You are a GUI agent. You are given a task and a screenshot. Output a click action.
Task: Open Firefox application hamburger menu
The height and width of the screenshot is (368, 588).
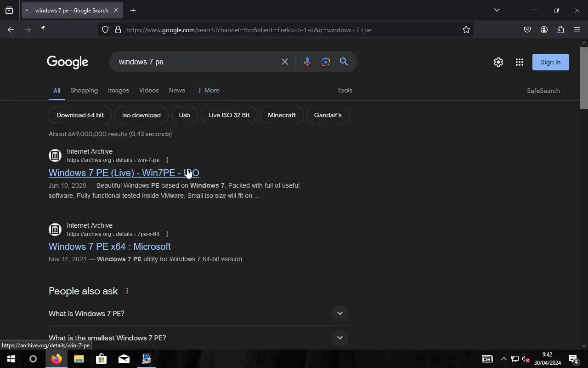[577, 30]
